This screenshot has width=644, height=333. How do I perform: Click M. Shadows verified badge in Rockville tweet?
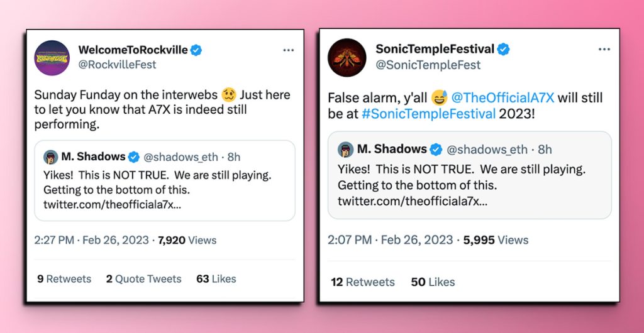coord(135,157)
